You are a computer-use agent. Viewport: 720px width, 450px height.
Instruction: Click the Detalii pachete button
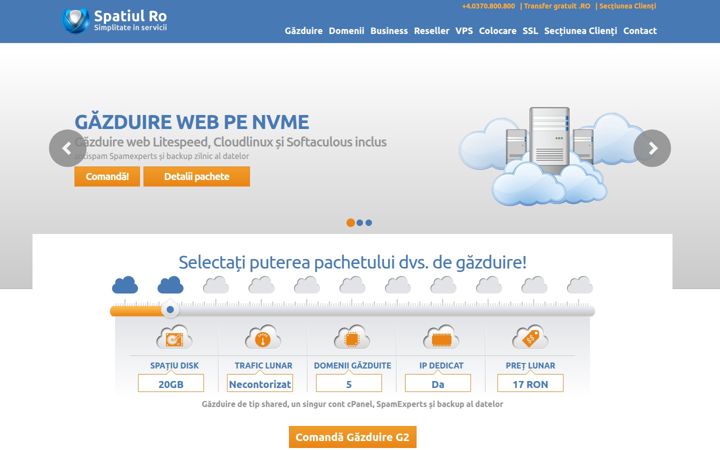(x=197, y=176)
